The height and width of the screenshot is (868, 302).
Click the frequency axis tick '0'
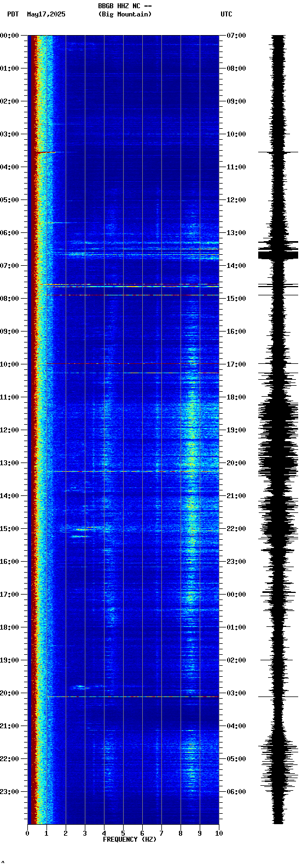(x=27, y=833)
